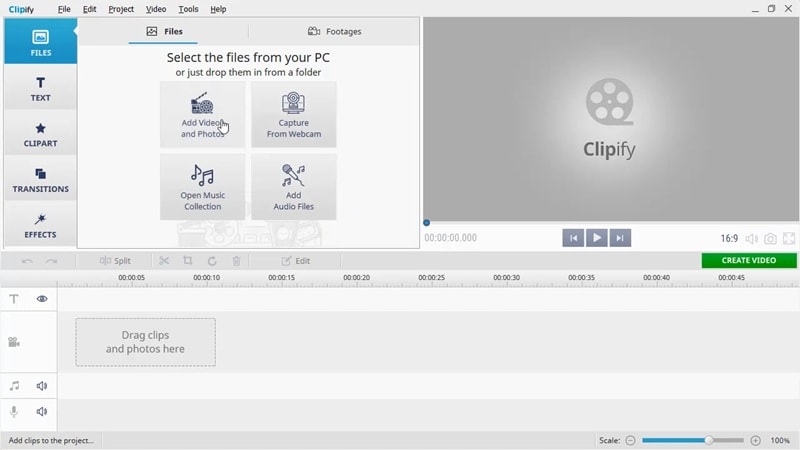
Task: Zoom out timeline with minus icon
Action: (x=631, y=440)
